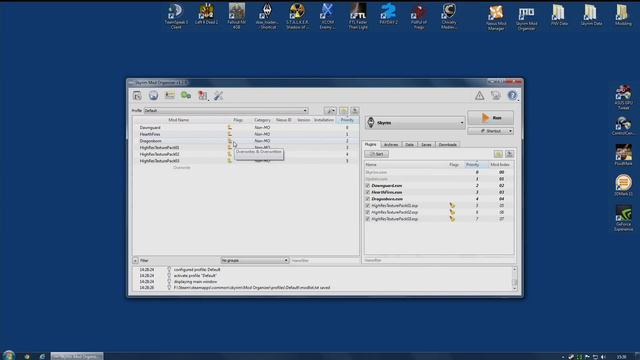
Task: Toggle the Dawnguard.esm plugin checkbox
Action: pyautogui.click(x=367, y=186)
